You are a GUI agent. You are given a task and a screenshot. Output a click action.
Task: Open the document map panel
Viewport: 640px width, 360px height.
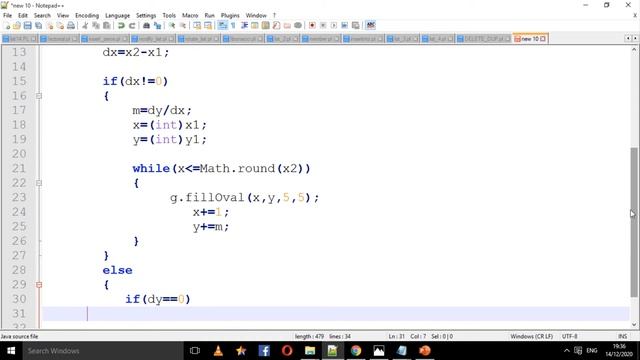265,25
